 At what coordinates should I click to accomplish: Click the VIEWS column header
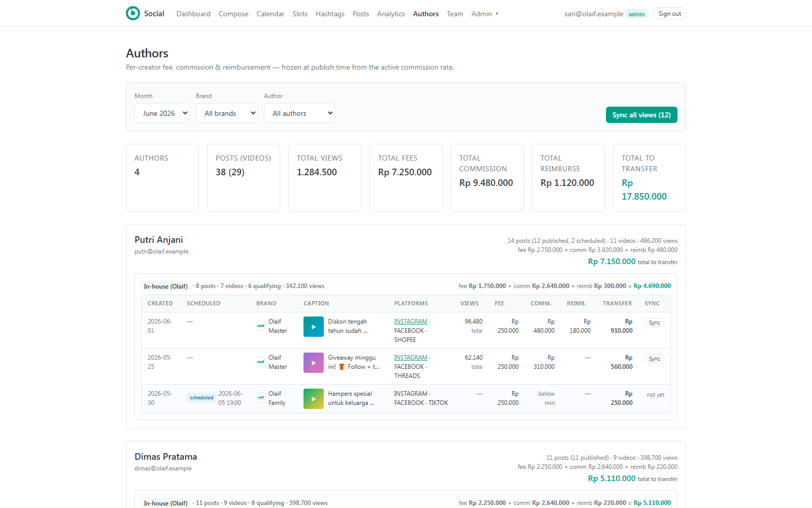tap(469, 303)
